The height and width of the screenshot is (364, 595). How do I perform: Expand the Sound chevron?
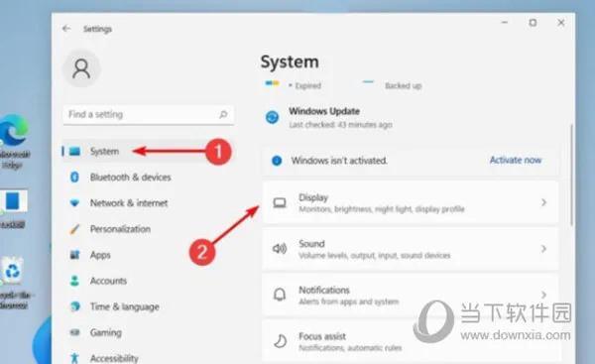[543, 249]
